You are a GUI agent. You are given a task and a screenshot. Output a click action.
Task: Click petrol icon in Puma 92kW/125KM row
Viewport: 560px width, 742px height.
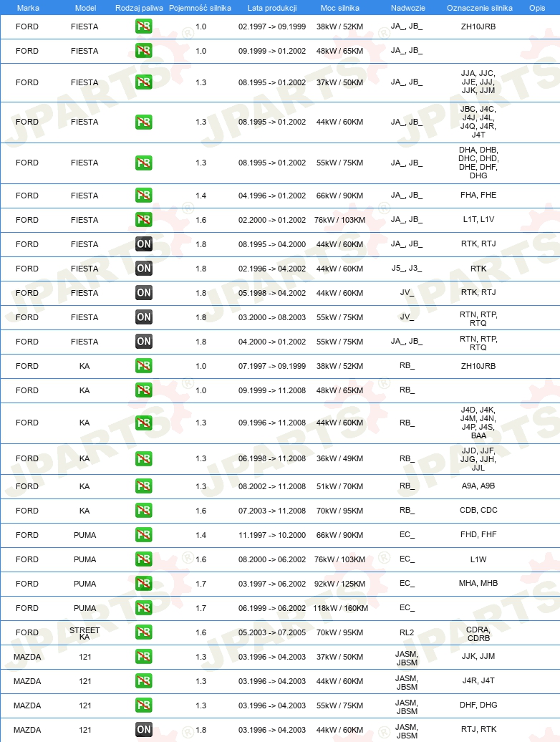[x=144, y=584]
